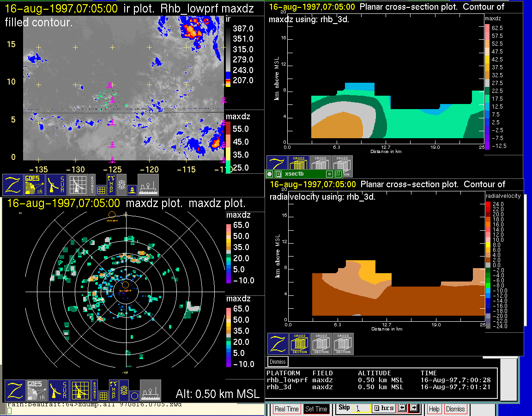
Task: Toggle the range rings icon in top toolbar
Action: (121, 184)
